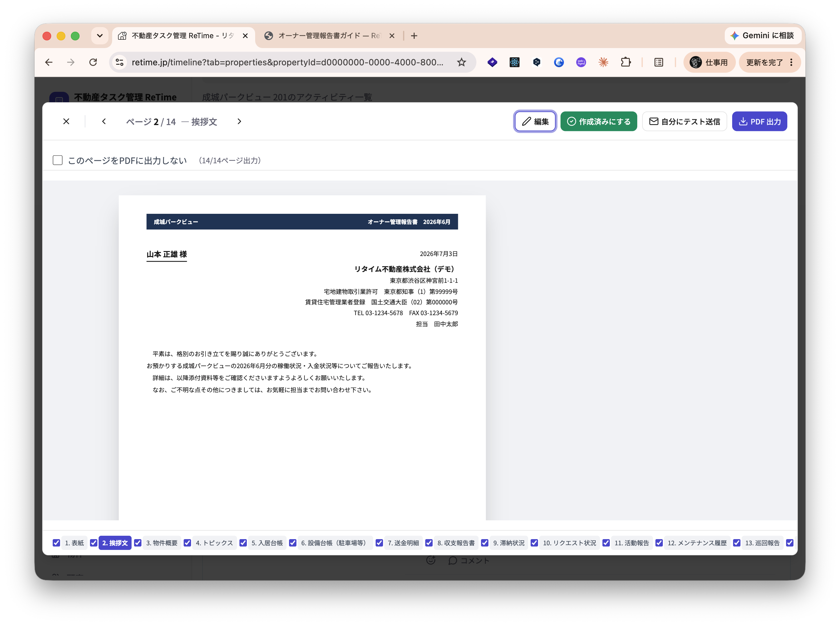Viewport: 840px width, 626px height.
Task: Toggle checkbox for 4. トピックス
Action: 187,543
